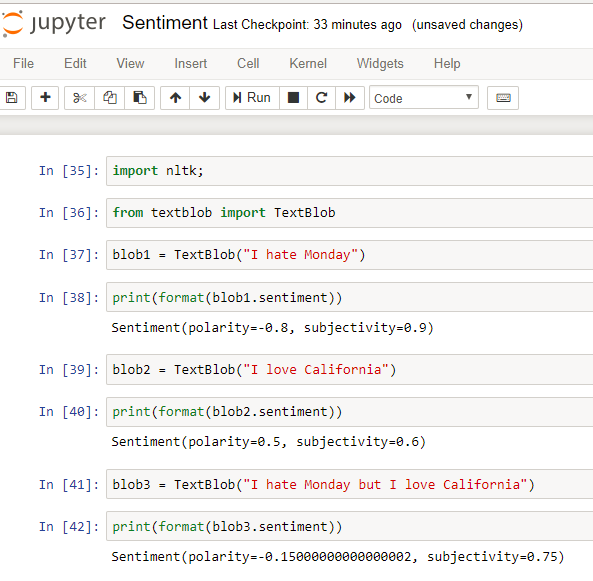The image size is (593, 581).
Task: Insert a cell below with plus icon
Action: [45, 98]
